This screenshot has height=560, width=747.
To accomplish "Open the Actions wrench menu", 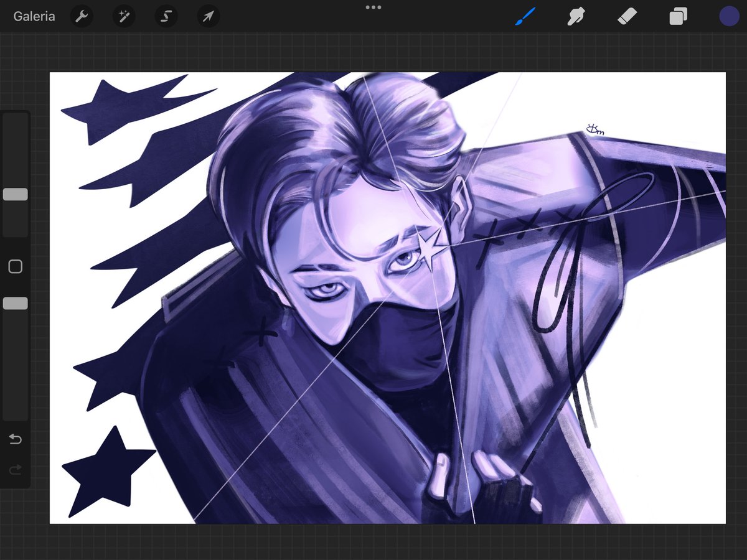I will click(82, 17).
